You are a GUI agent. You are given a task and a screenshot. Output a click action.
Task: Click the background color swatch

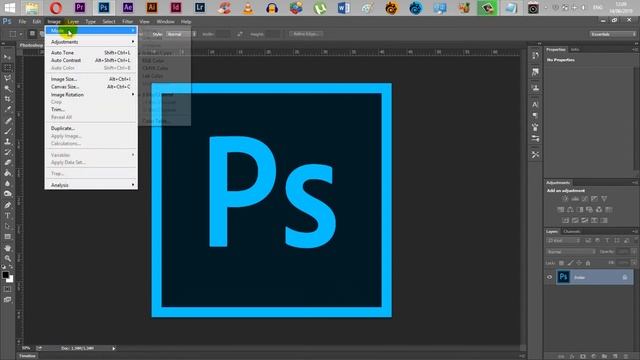(10, 280)
